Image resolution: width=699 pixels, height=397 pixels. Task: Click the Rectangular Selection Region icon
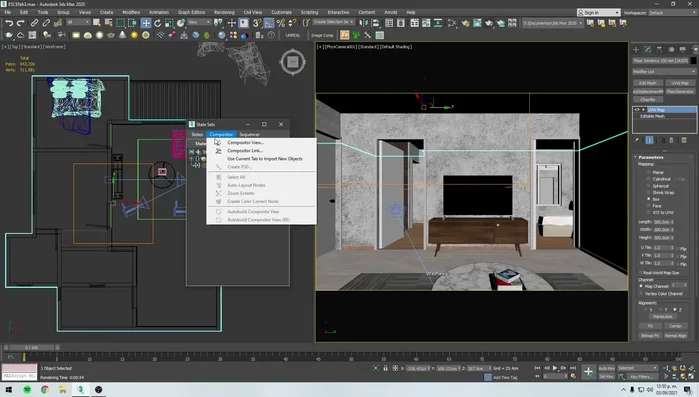pos(120,23)
